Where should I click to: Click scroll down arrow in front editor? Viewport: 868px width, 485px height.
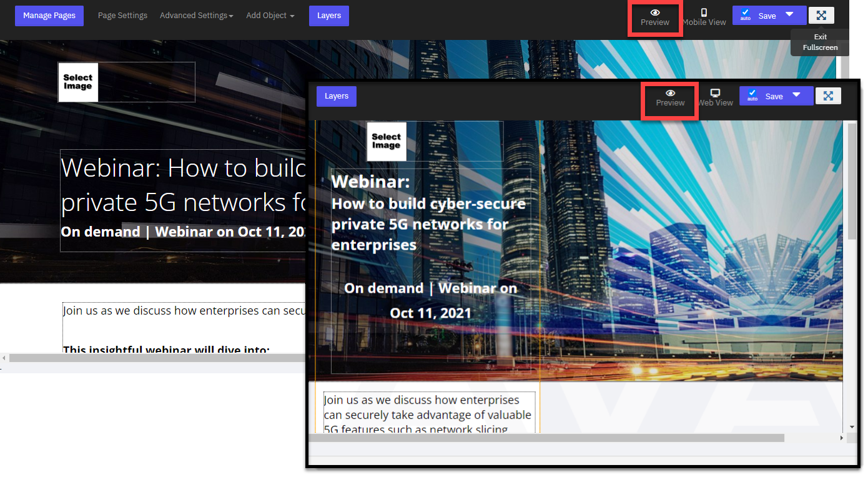(x=852, y=427)
